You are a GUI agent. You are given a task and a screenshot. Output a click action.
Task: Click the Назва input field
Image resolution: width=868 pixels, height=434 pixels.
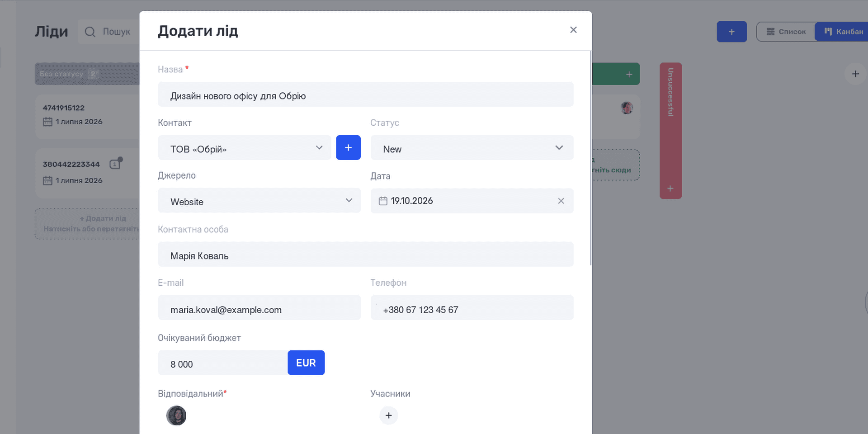point(365,94)
